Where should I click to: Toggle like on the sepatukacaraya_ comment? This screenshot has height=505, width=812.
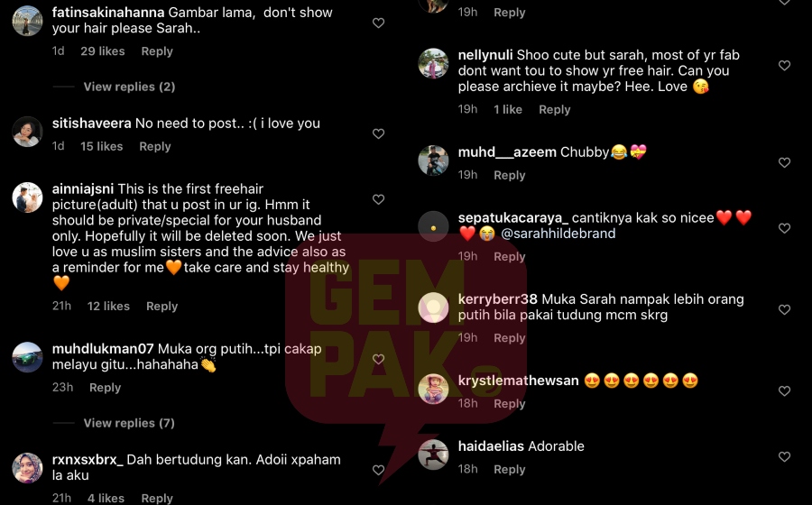[x=785, y=228]
